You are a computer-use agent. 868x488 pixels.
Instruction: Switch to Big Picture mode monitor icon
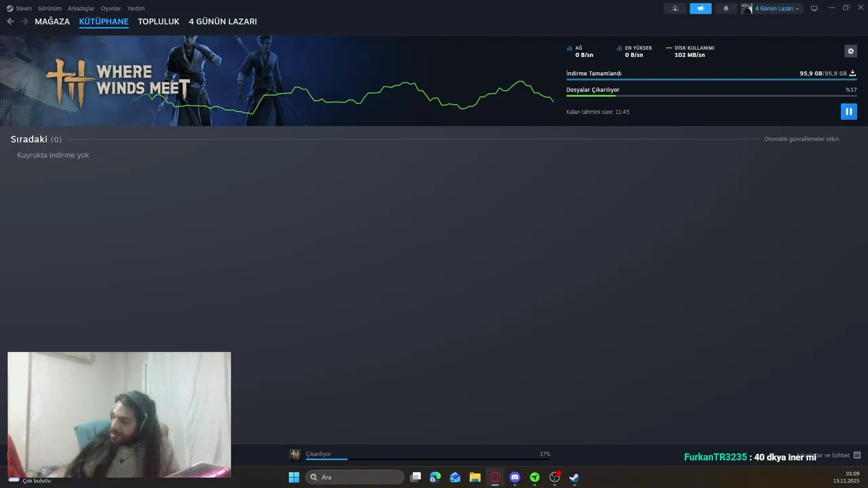point(814,8)
